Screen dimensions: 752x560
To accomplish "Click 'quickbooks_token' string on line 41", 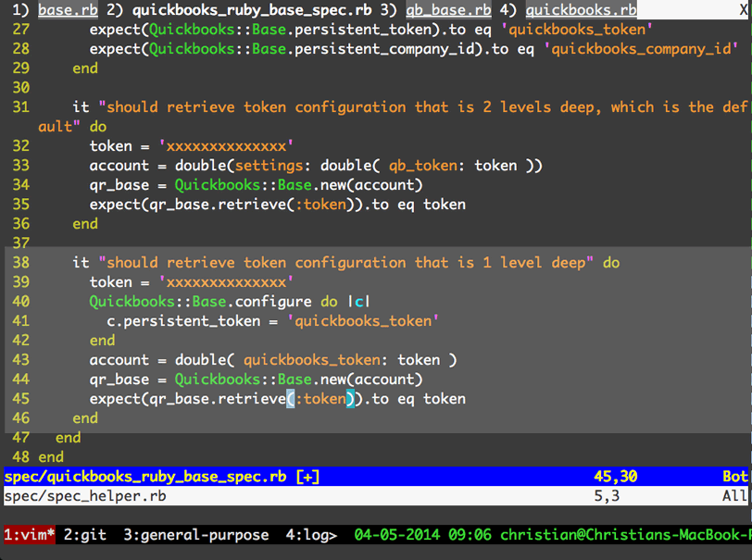I will (x=363, y=321).
